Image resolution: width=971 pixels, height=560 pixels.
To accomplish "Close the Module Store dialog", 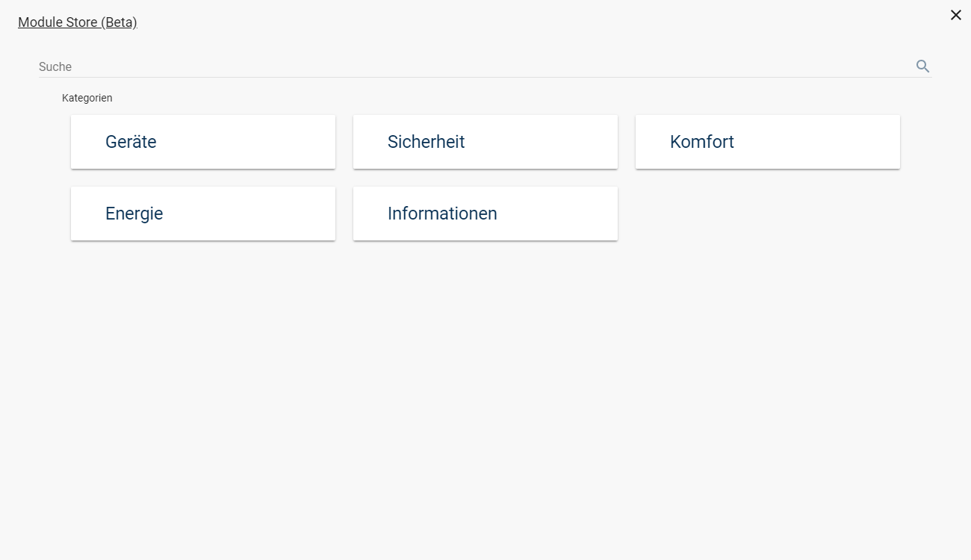I will (x=955, y=15).
